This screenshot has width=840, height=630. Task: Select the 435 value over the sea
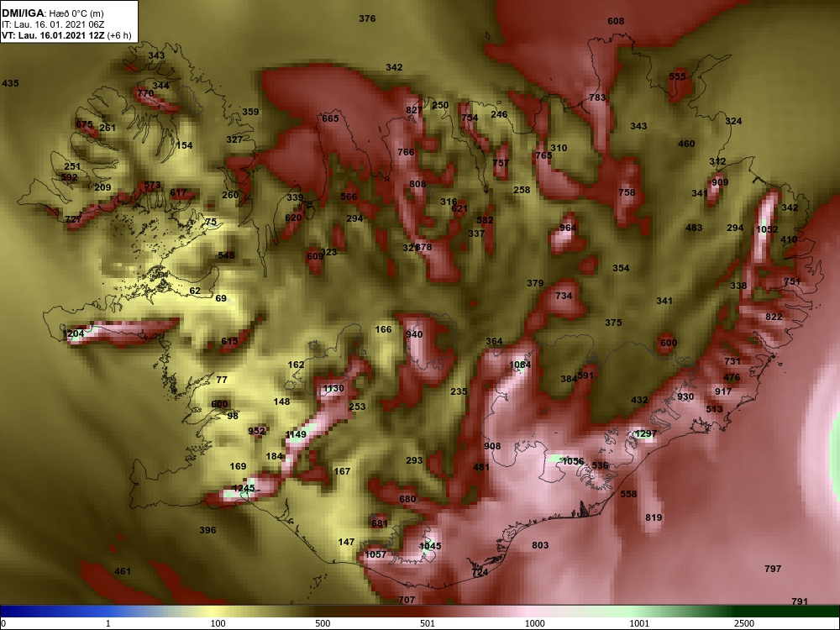pyautogui.click(x=10, y=83)
